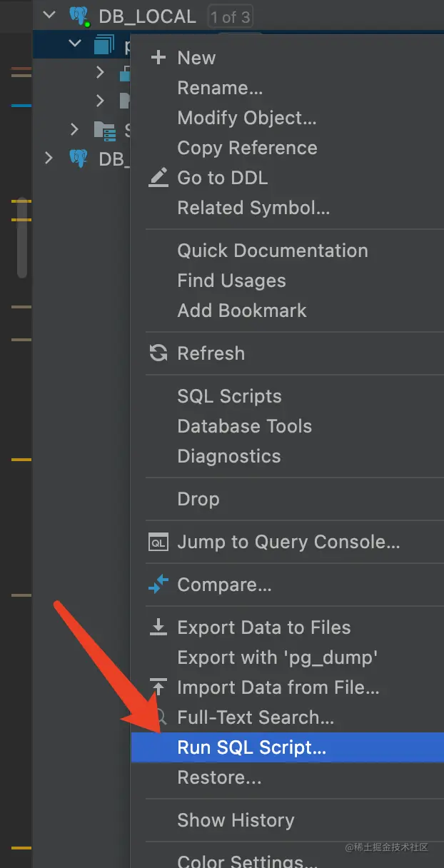Click the left gutter scrollbar thumb
This screenshot has height=868, width=444.
[x=22, y=238]
